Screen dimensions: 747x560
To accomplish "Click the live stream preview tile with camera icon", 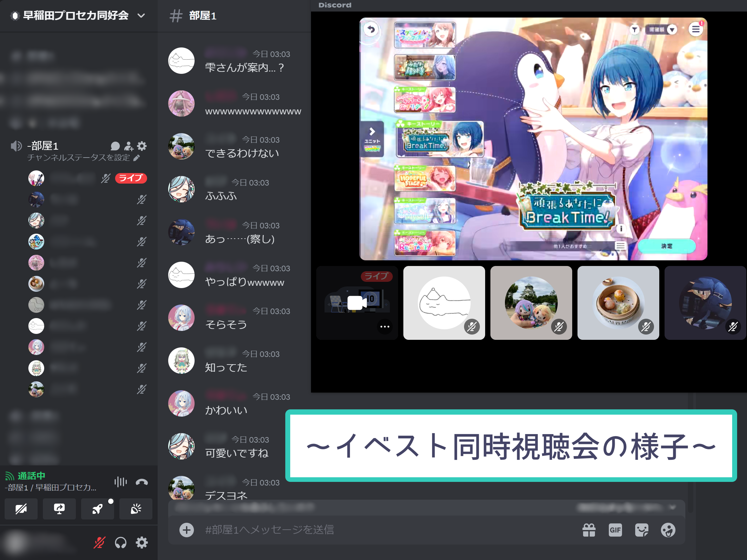I will (357, 303).
